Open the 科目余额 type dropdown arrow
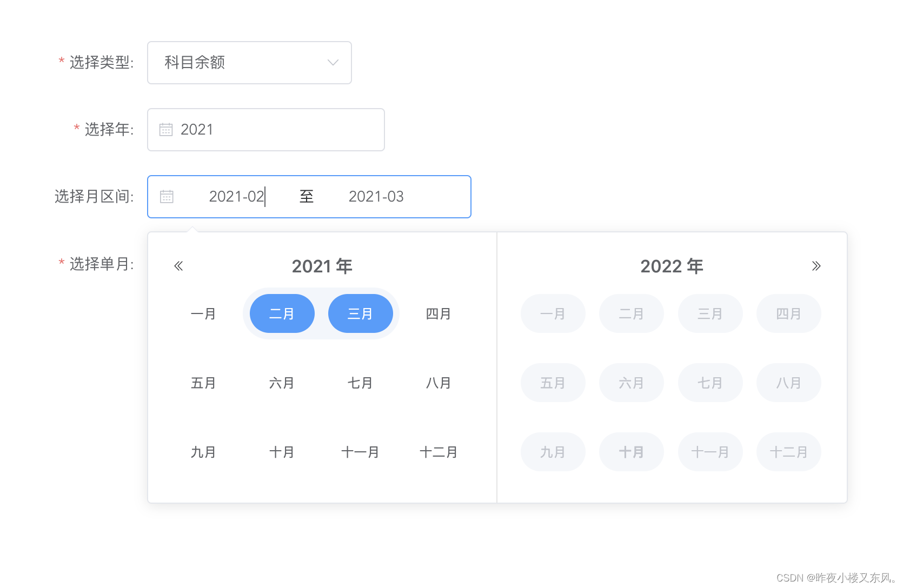 [332, 62]
